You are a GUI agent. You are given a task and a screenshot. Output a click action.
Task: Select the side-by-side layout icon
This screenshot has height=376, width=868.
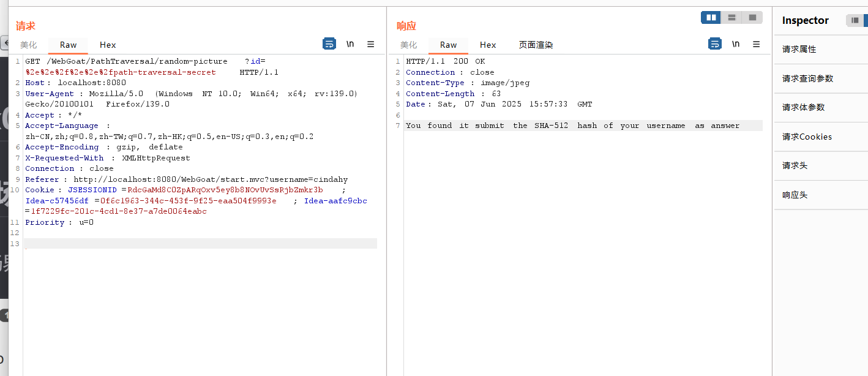coord(711,18)
